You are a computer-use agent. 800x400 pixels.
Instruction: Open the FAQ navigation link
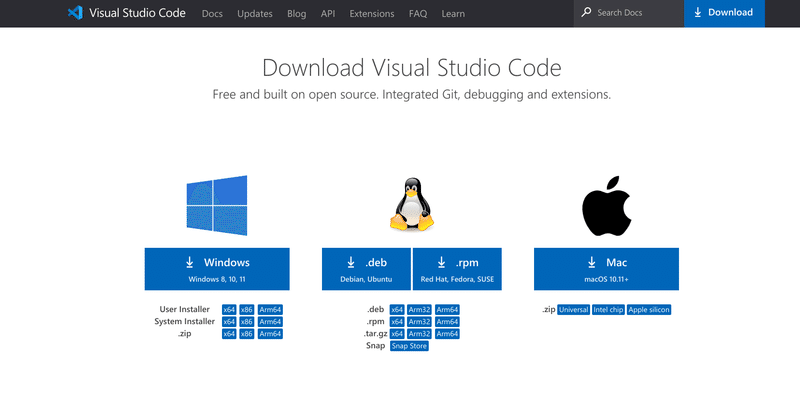click(x=418, y=14)
